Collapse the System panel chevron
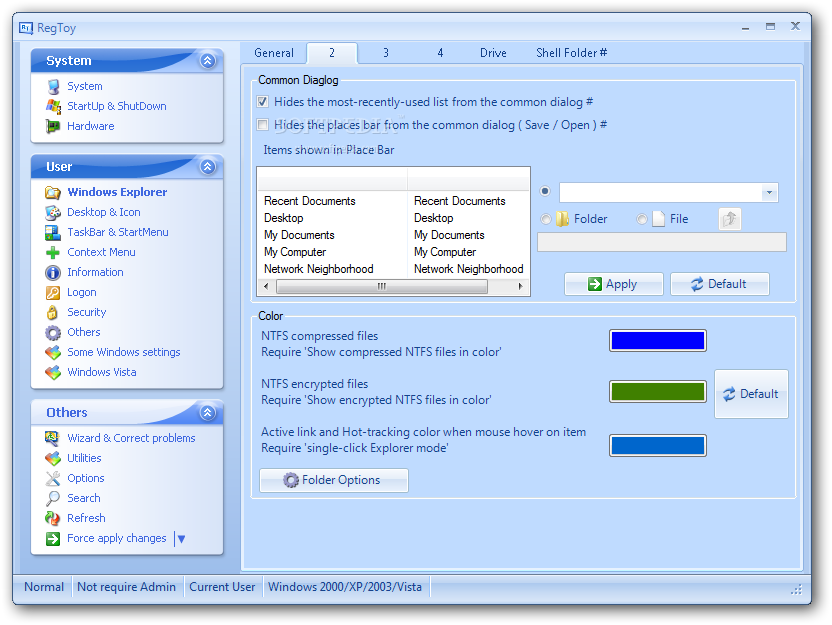832x625 pixels. 207,60
